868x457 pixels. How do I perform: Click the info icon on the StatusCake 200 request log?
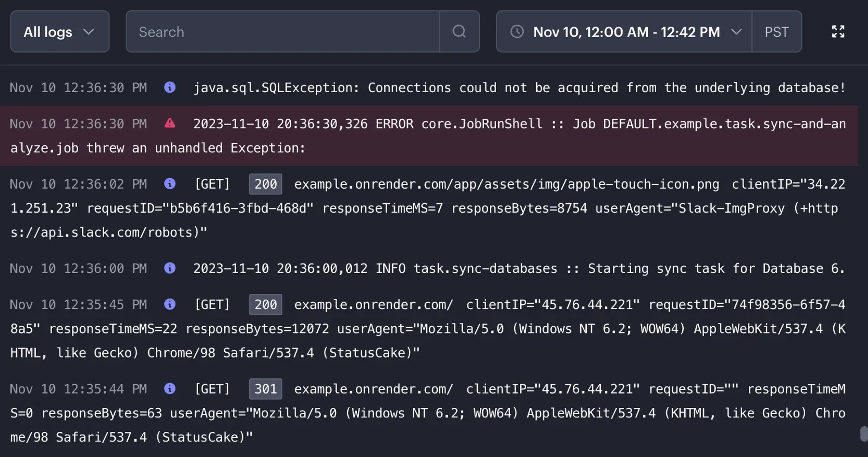pos(170,305)
